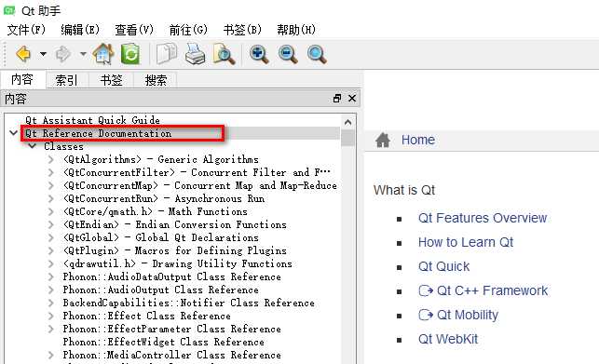The height and width of the screenshot is (364, 599).
Task: Open the Qt Quick link
Action: coord(444,266)
